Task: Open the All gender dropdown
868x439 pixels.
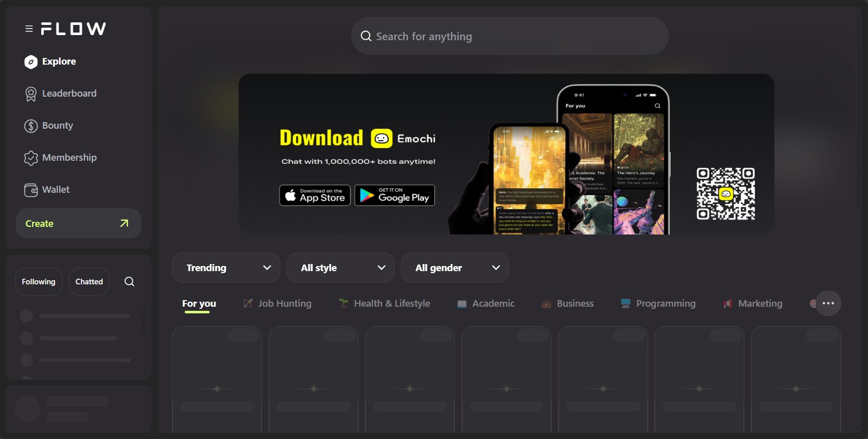Action: tap(455, 268)
